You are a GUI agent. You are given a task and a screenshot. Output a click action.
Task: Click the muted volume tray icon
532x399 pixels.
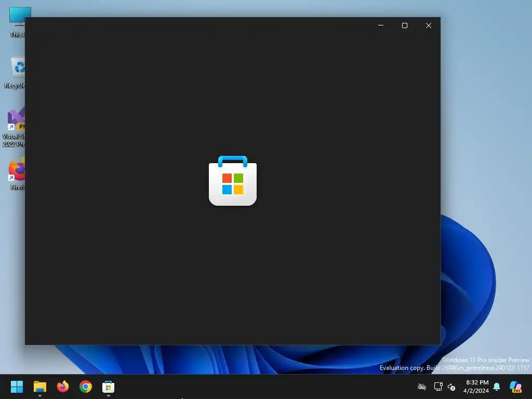click(x=451, y=387)
